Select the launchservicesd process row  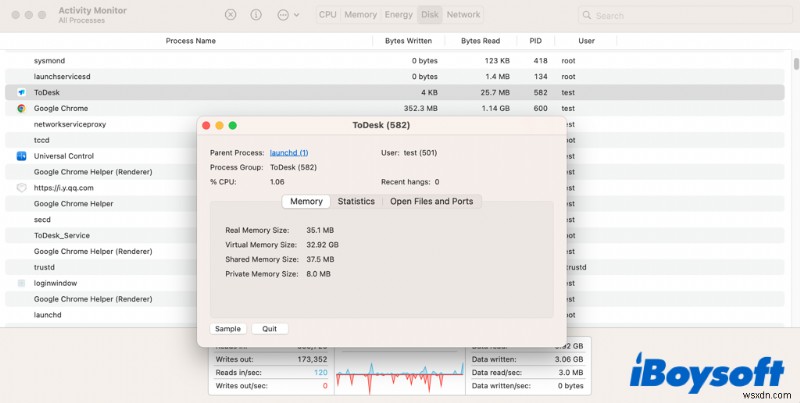[394, 77]
